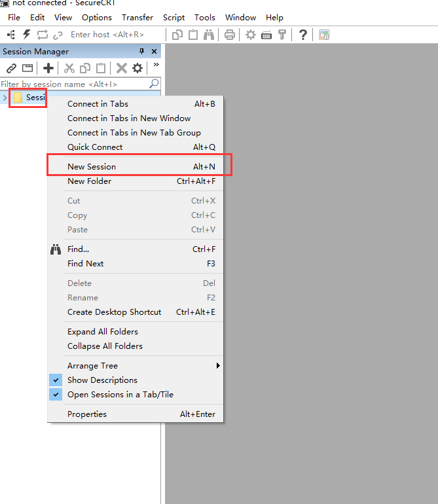Open the Arrange Tree submenu

pyautogui.click(x=135, y=366)
